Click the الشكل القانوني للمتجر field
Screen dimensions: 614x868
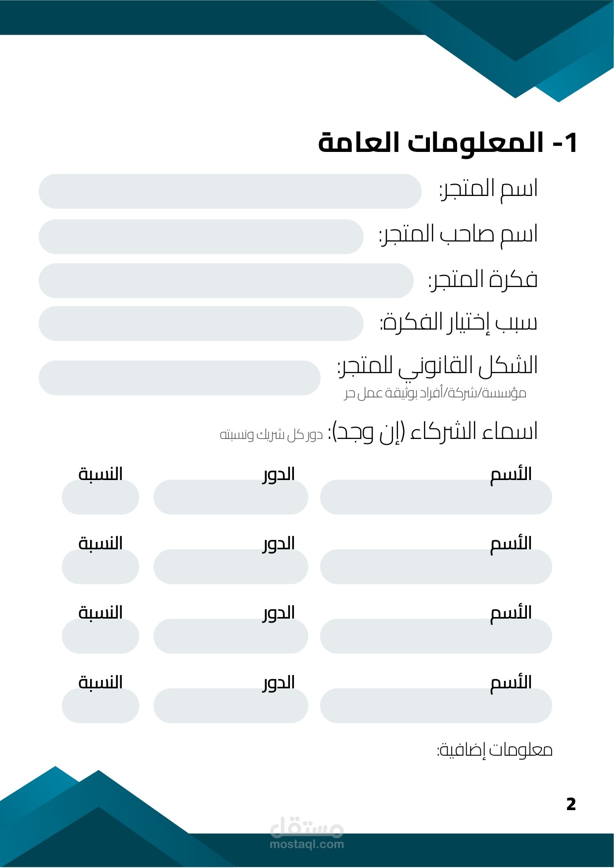180,378
